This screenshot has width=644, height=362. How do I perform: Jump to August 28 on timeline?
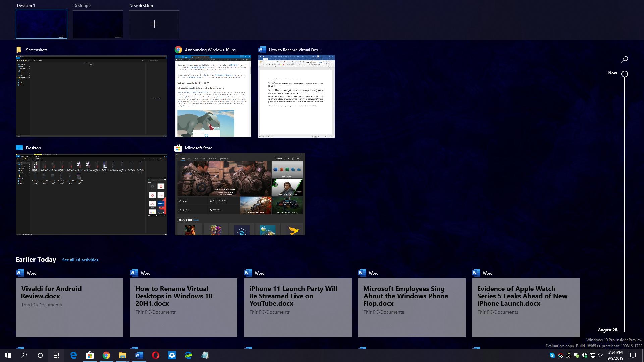[x=607, y=330]
